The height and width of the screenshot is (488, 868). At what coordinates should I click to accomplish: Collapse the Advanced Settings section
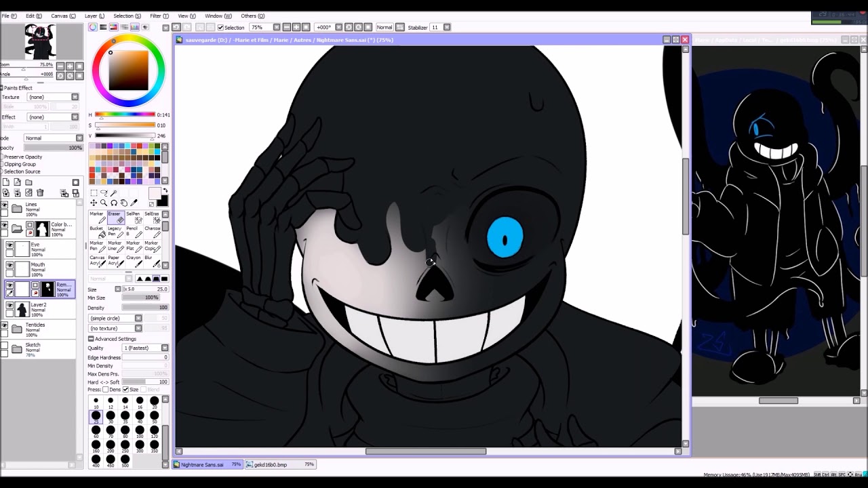coord(91,339)
